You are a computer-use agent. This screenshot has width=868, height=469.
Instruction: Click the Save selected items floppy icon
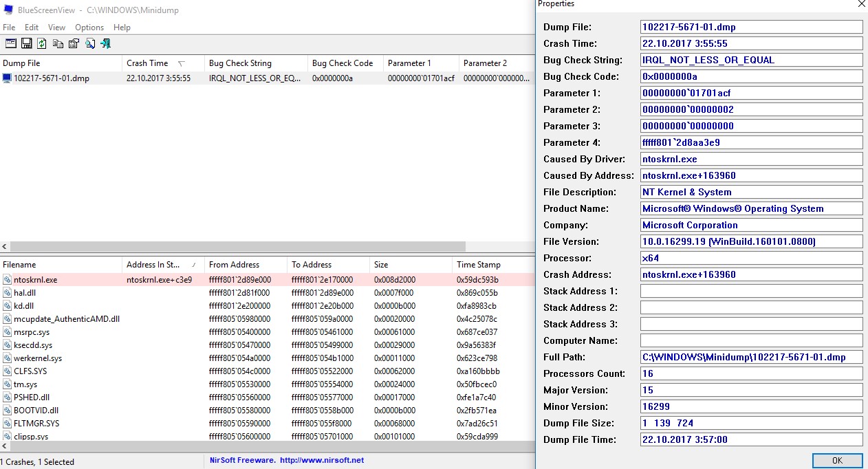(x=27, y=43)
